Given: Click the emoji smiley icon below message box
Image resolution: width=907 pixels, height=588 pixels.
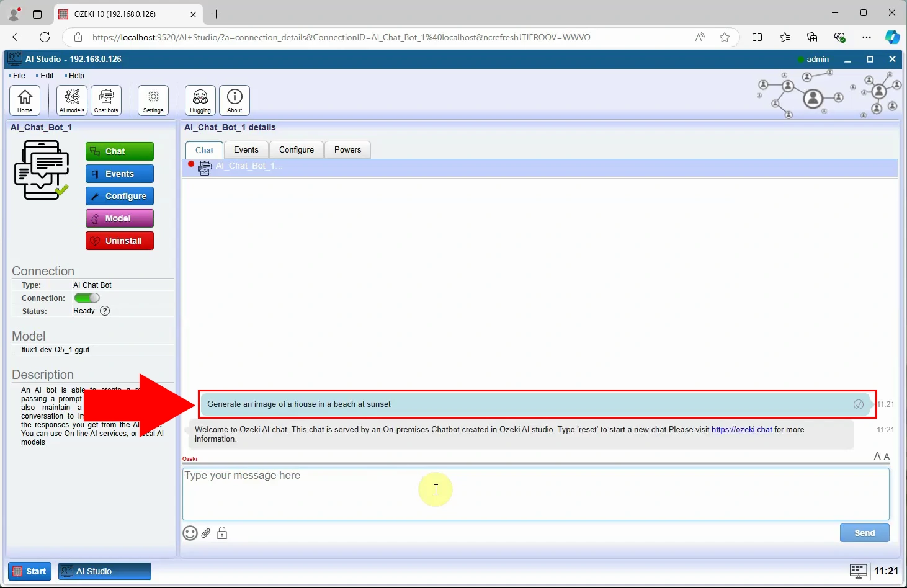Looking at the screenshot, I should (190, 533).
